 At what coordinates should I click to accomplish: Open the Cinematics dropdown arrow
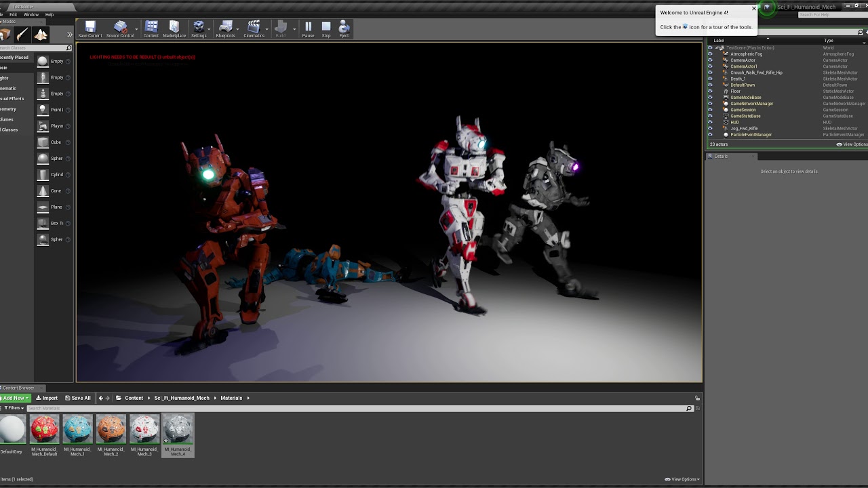click(x=268, y=29)
